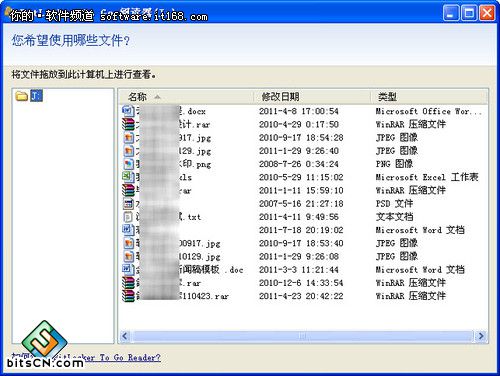Click type cell Microsoft Excel 工作表
500x376 pixels.
(427, 177)
